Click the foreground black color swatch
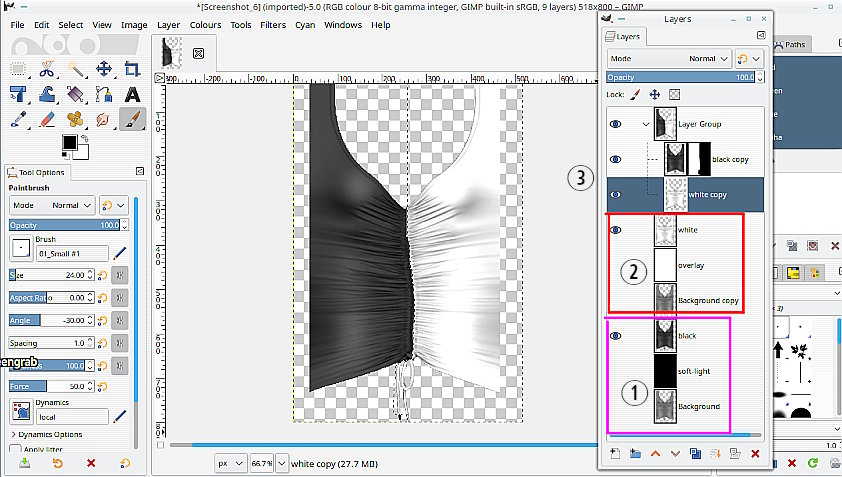Viewport: 842px width, 477px height. (69, 143)
